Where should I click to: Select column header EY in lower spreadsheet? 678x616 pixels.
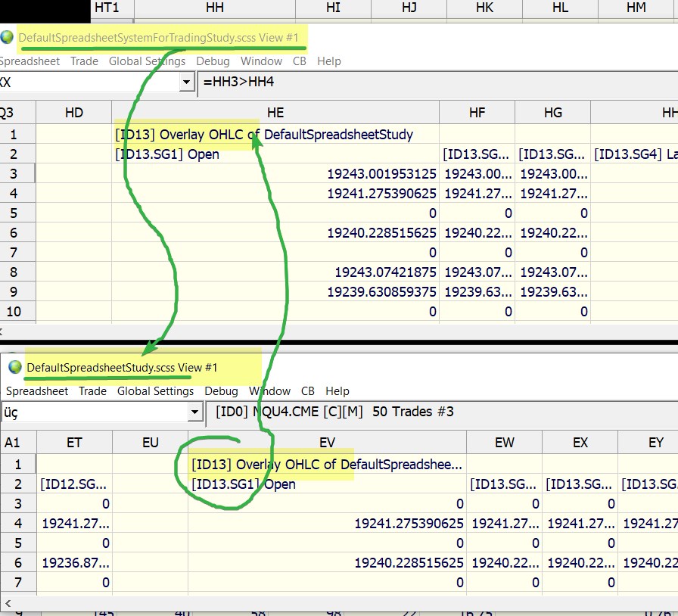coord(648,443)
